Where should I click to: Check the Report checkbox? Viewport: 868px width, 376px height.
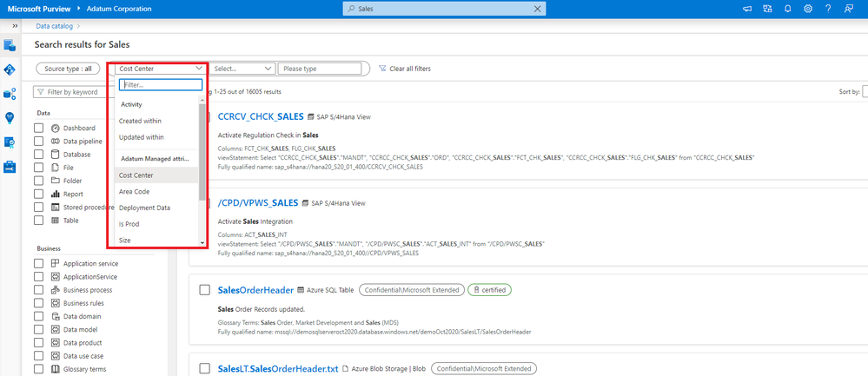(x=38, y=195)
